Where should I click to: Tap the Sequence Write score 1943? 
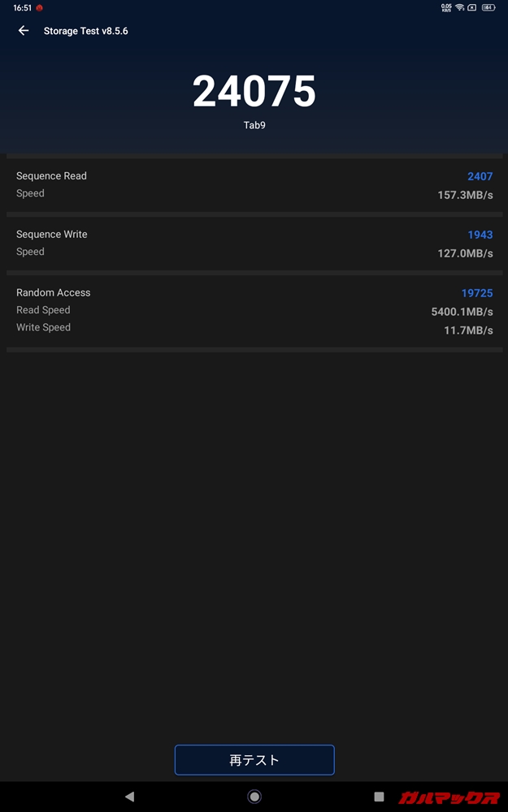(x=480, y=235)
